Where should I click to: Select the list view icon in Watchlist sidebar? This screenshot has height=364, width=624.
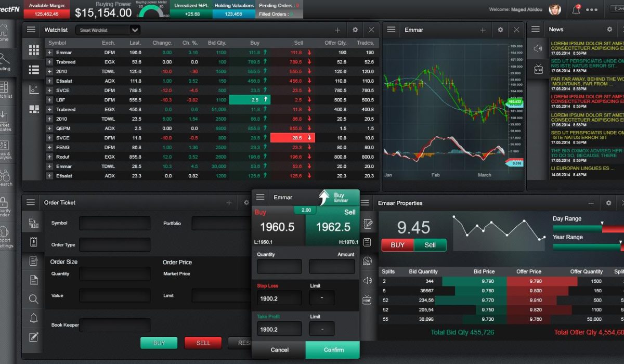pos(34,69)
